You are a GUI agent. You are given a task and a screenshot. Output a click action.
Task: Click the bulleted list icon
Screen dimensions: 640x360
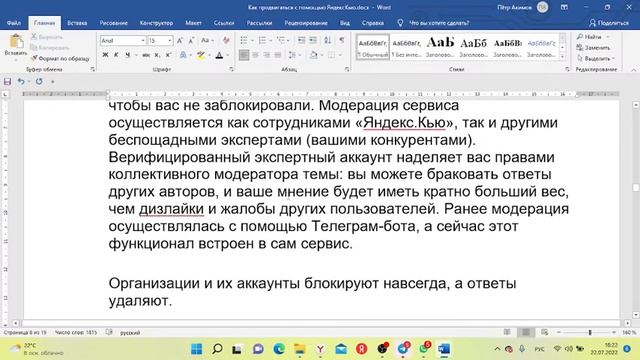tap(244, 40)
